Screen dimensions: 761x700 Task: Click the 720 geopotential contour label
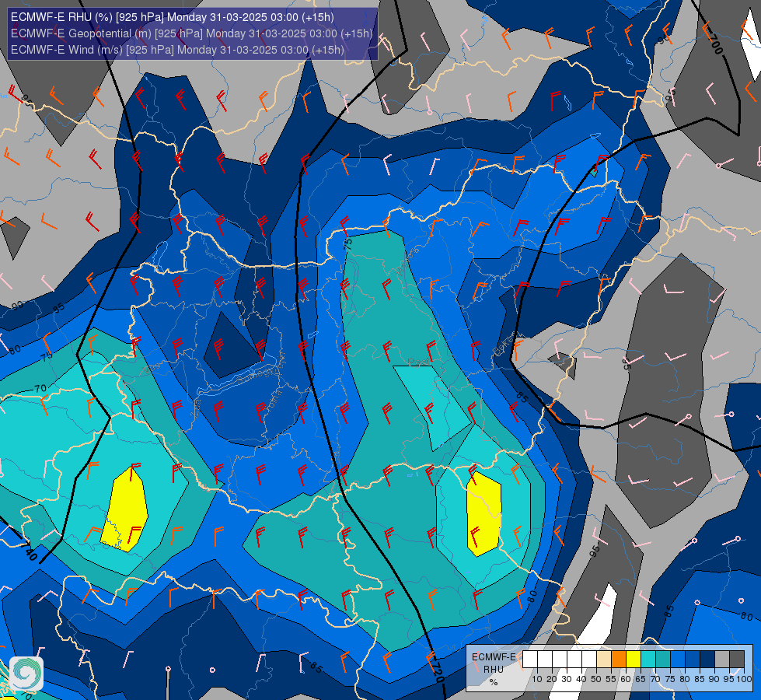pyautogui.click(x=438, y=671)
